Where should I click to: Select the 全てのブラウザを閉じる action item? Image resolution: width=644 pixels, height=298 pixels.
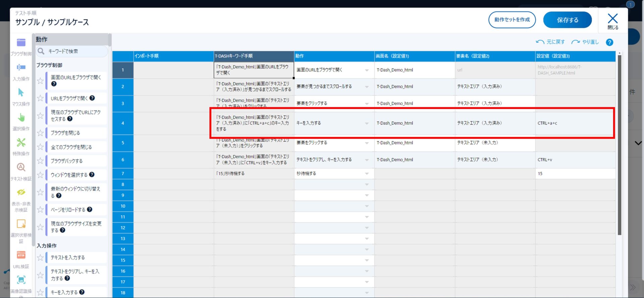71,147
